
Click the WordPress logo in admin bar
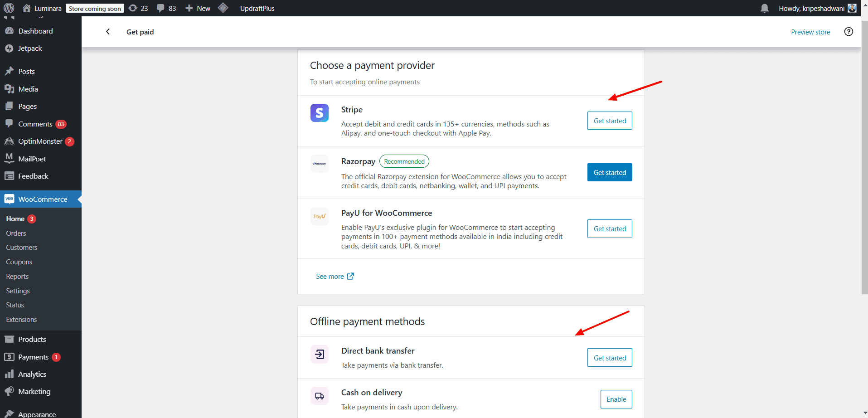tap(9, 8)
